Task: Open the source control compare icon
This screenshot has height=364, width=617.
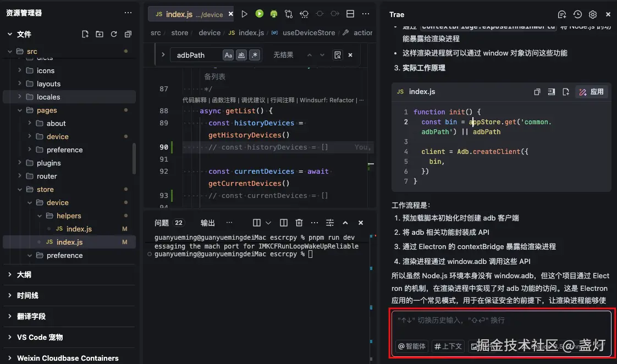Action: tap(289, 14)
